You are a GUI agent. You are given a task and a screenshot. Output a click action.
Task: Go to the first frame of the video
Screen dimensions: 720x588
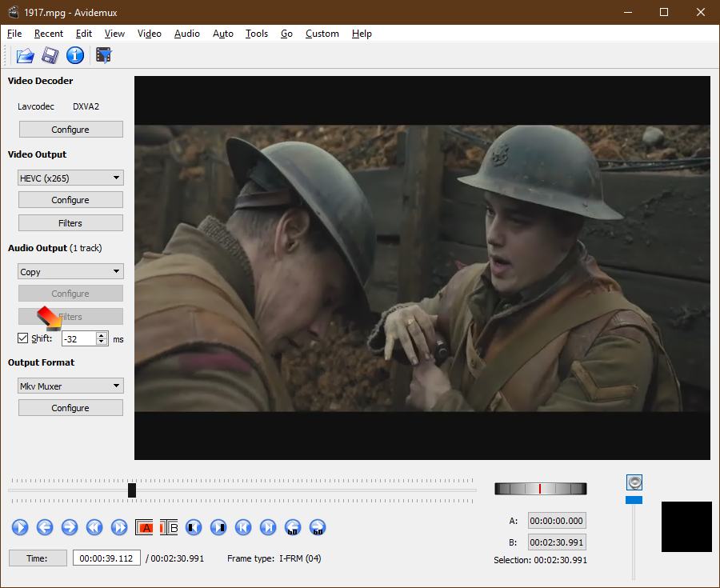pos(243,527)
